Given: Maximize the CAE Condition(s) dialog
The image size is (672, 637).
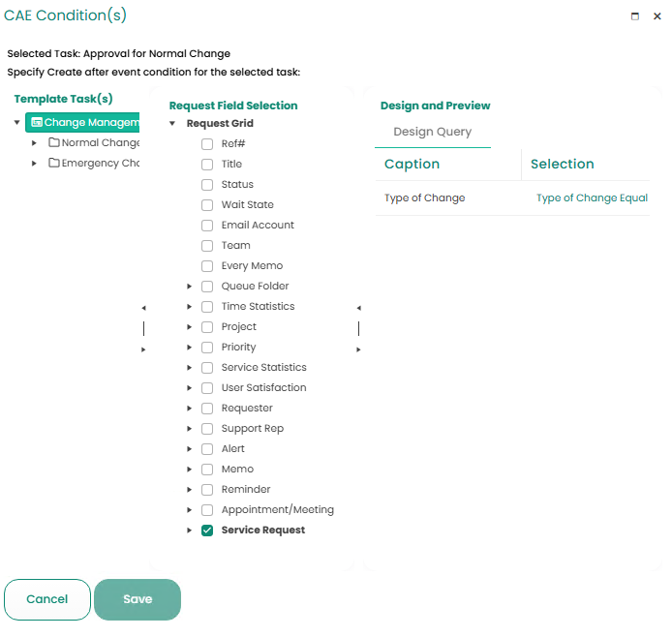Looking at the screenshot, I should point(635,16).
